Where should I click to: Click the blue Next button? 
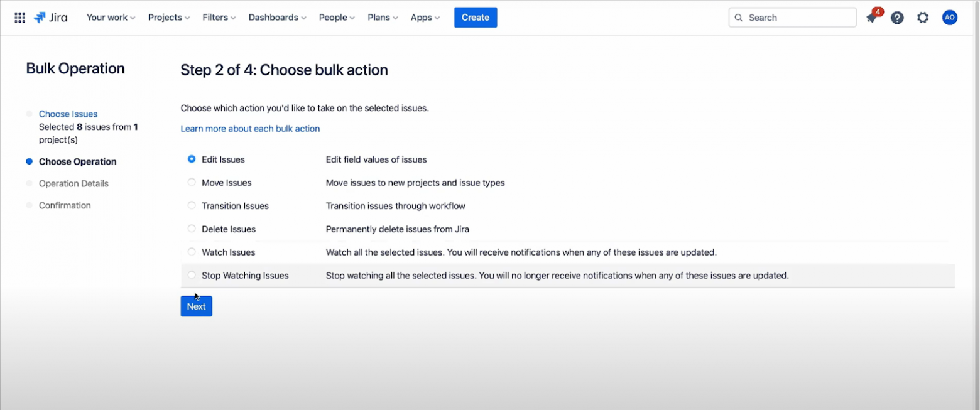tap(196, 306)
